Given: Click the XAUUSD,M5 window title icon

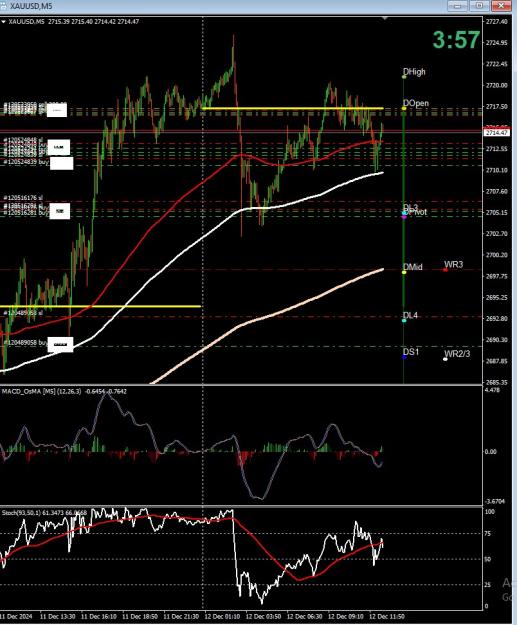Looking at the screenshot, I should 2,6.
